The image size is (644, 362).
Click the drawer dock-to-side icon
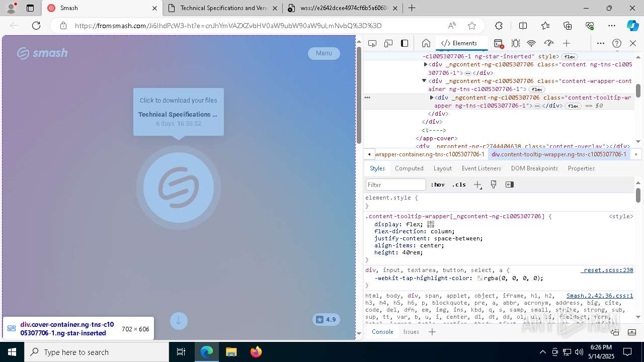point(615,332)
